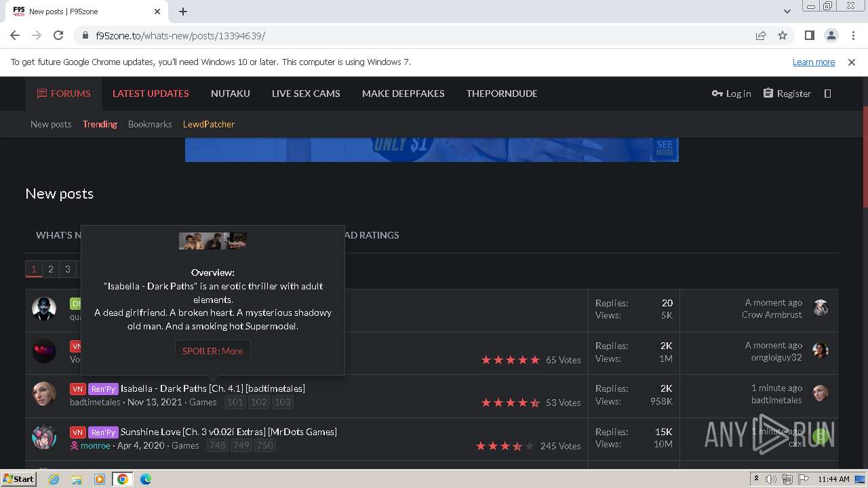The height and width of the screenshot is (488, 868).
Task: Click the VN tag on Isabella thread
Action: click(x=77, y=389)
